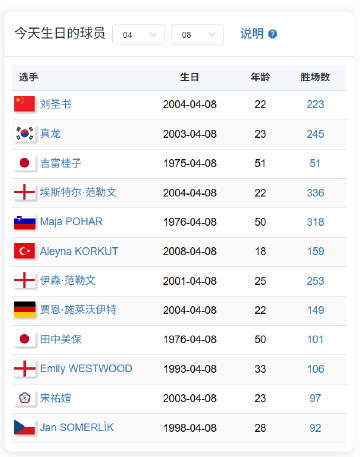The image size is (360, 457).
Task: Open win count 223 for 刘圣书
Action: click(315, 104)
